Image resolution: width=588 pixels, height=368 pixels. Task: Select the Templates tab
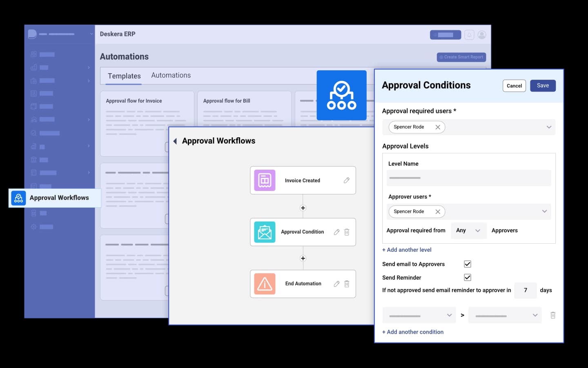pyautogui.click(x=124, y=76)
